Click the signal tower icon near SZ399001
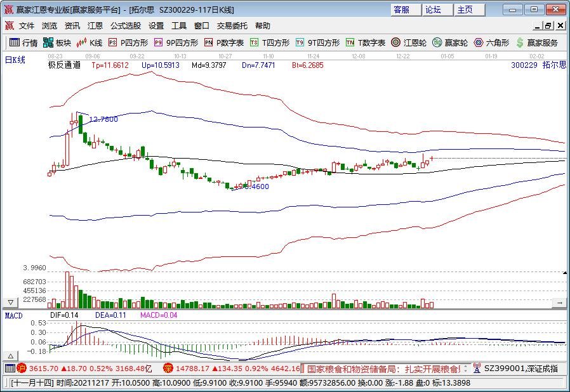This screenshot has height=392, width=570. [477, 369]
